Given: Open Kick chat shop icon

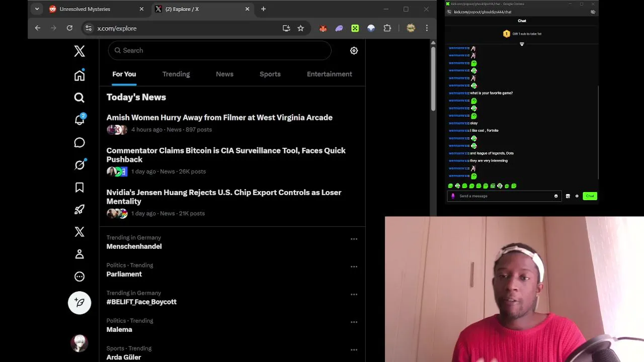Looking at the screenshot, I should coord(568,196).
